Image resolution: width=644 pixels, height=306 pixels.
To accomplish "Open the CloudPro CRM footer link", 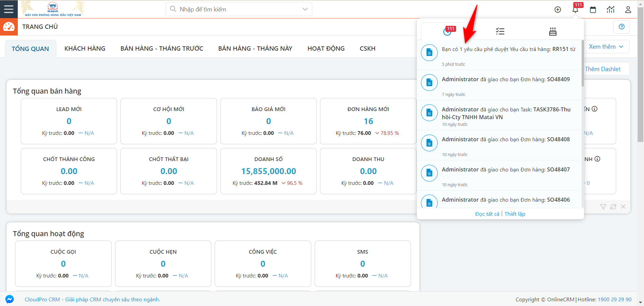I will pyautogui.click(x=92, y=299).
